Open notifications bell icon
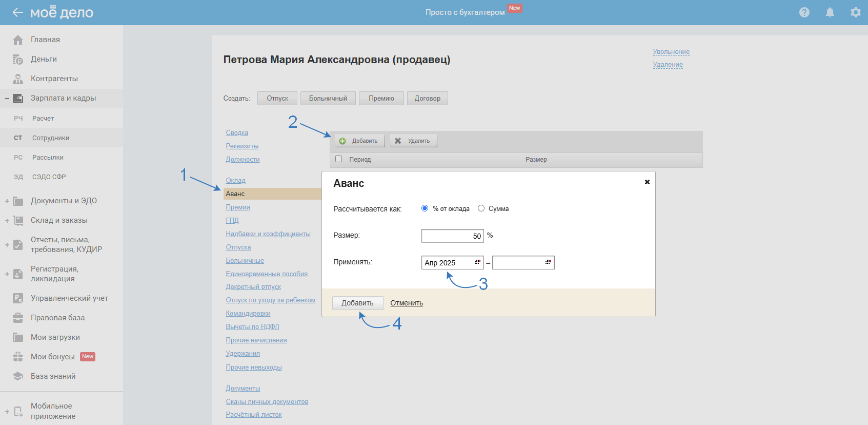The height and width of the screenshot is (425, 868). point(830,12)
